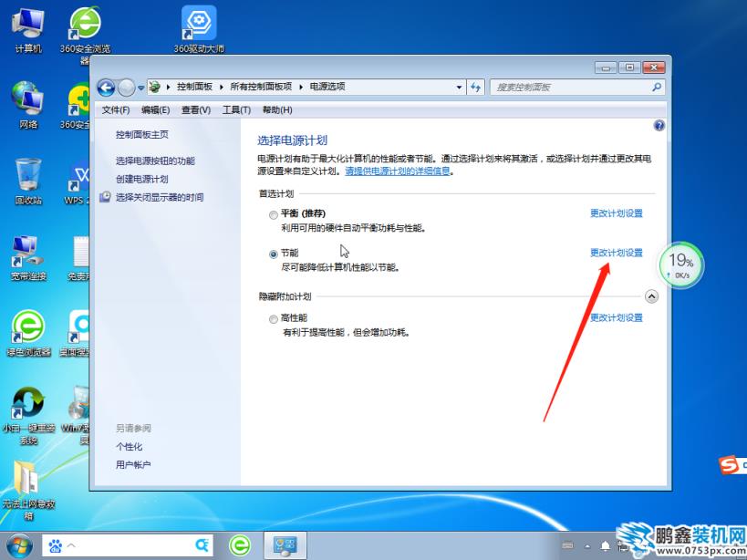Image resolution: width=747 pixels, height=560 pixels.
Task: Open the address bar history dropdown
Action: pos(459,88)
